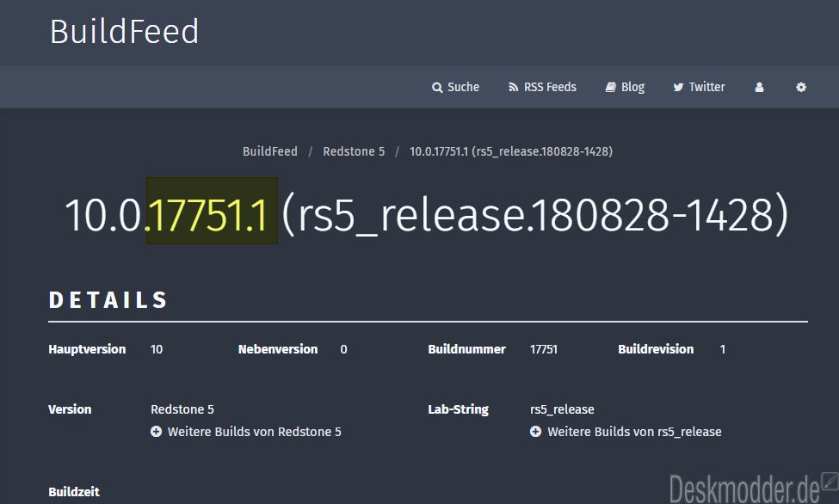Screen dimensions: 839x504
Task: Click the Buildrevision label
Action: click(656, 349)
